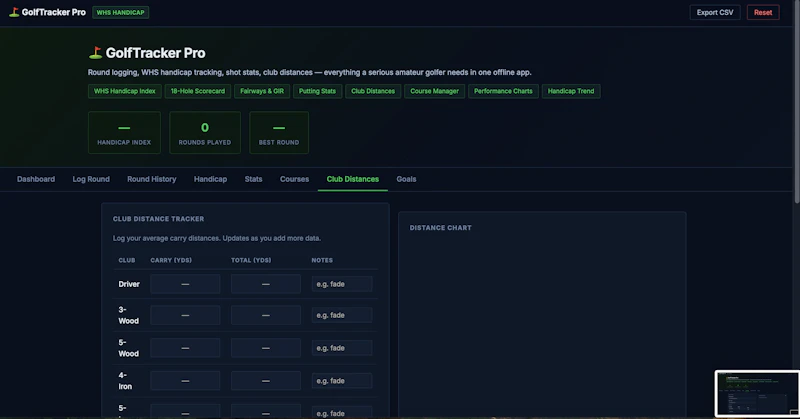This screenshot has height=419, width=800.
Task: Click the NOTES column header
Action: point(322,260)
